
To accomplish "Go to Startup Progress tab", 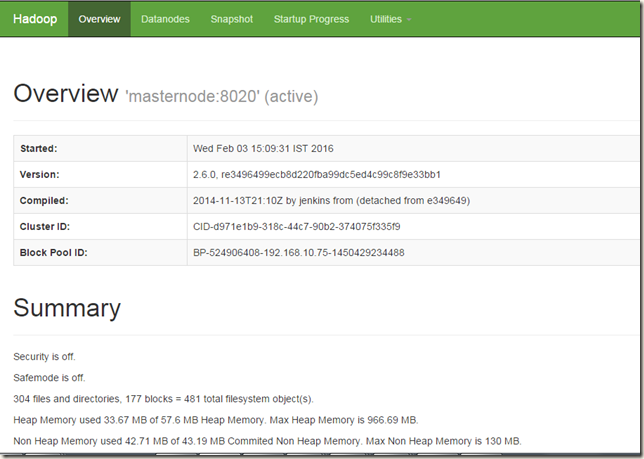I will [311, 19].
